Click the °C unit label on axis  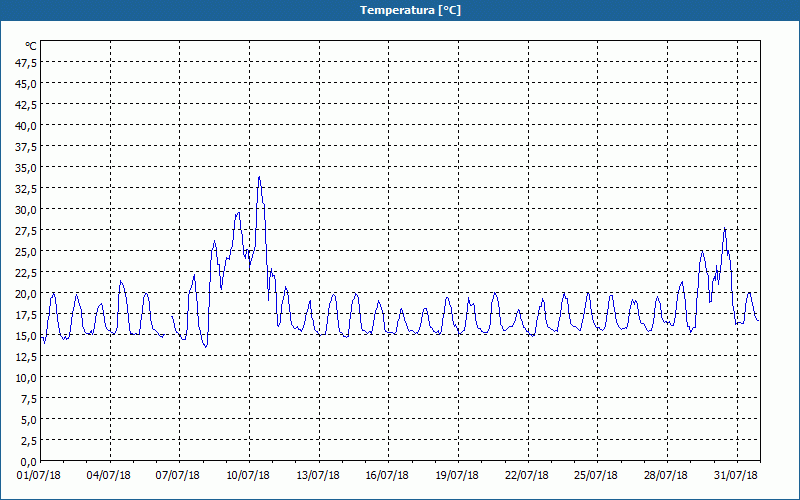31,46
